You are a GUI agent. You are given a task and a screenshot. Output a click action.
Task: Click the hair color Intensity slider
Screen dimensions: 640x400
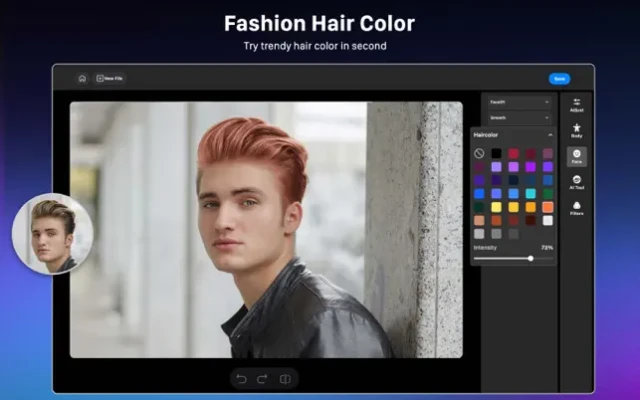click(512, 258)
